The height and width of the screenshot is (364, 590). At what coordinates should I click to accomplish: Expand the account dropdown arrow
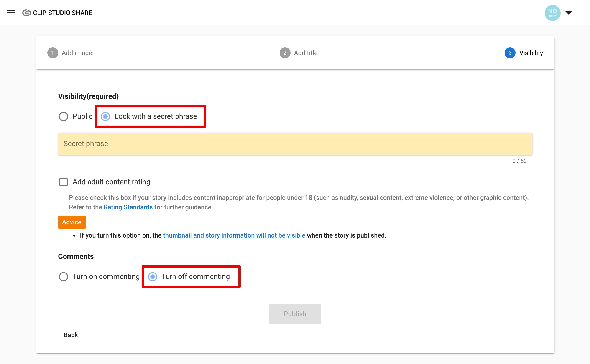point(569,13)
